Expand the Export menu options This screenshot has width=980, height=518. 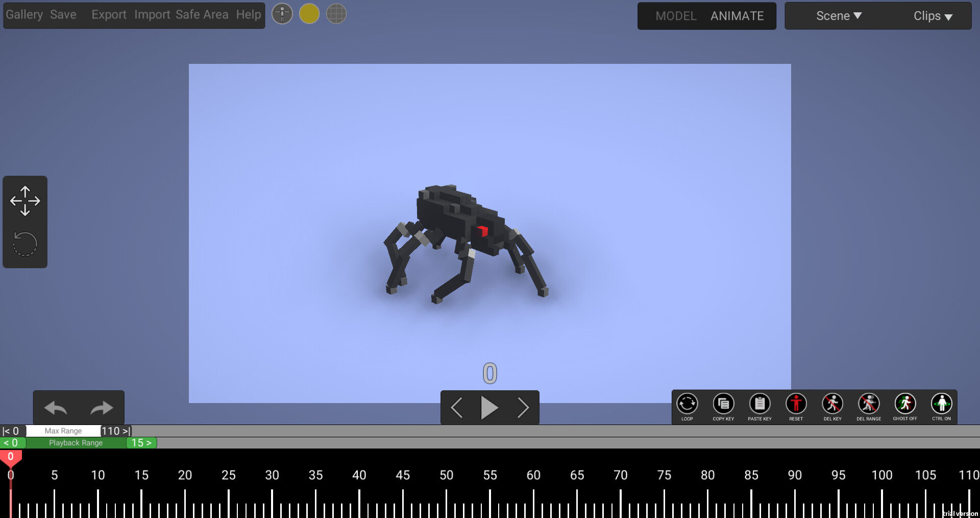tap(108, 14)
